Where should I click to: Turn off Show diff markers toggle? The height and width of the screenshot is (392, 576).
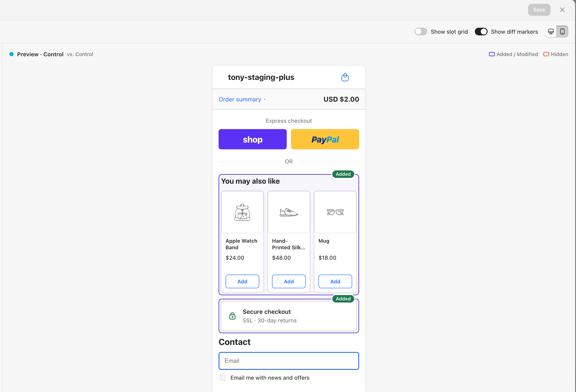pos(481,32)
